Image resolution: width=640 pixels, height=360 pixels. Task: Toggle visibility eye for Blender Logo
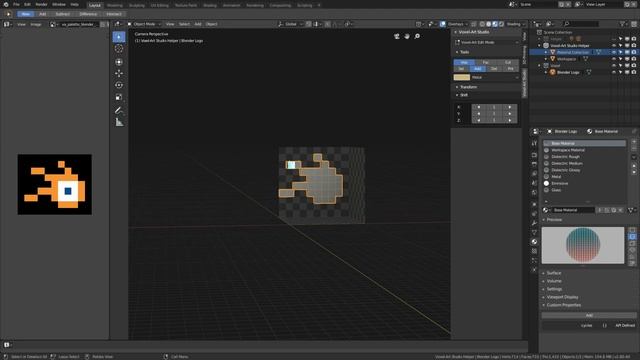coord(614,72)
